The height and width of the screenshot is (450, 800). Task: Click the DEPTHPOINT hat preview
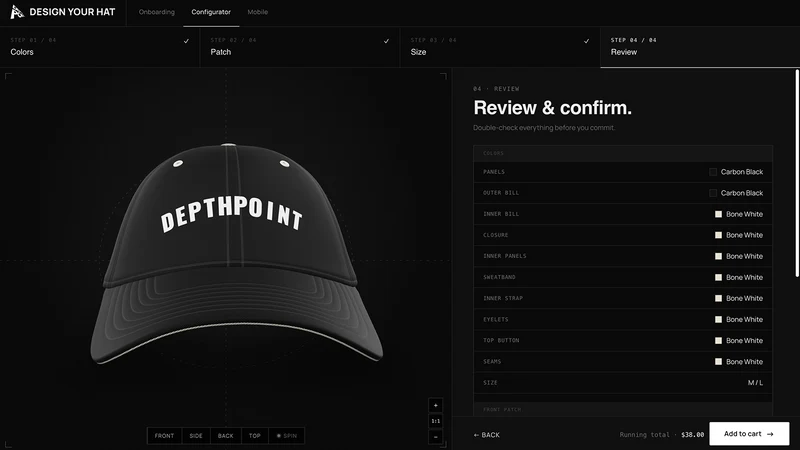point(236,254)
